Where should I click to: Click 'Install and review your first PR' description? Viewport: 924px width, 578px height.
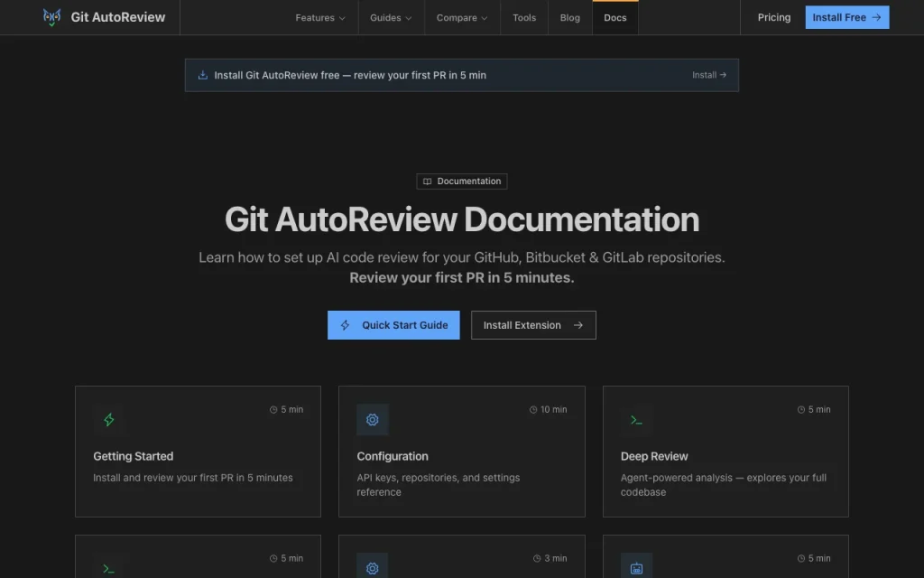[193, 477]
